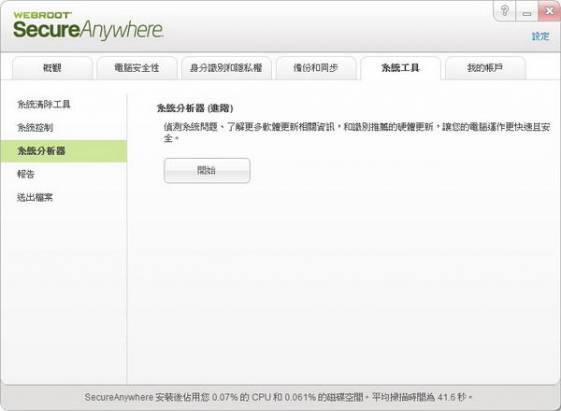Open 系統控制 in the sidebar
Image resolution: width=561 pixels, height=411 pixels.
(35, 127)
